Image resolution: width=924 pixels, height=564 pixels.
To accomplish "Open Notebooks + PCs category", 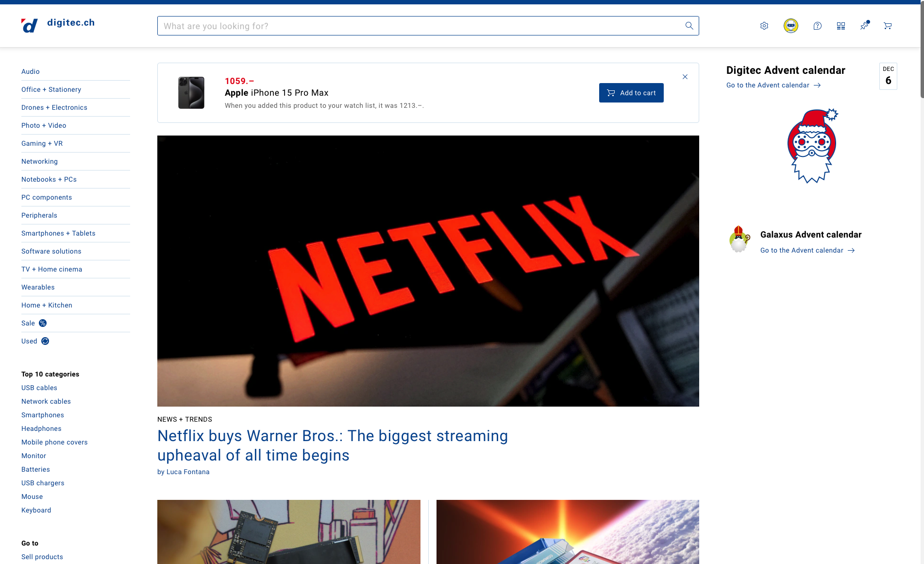I will coord(49,179).
